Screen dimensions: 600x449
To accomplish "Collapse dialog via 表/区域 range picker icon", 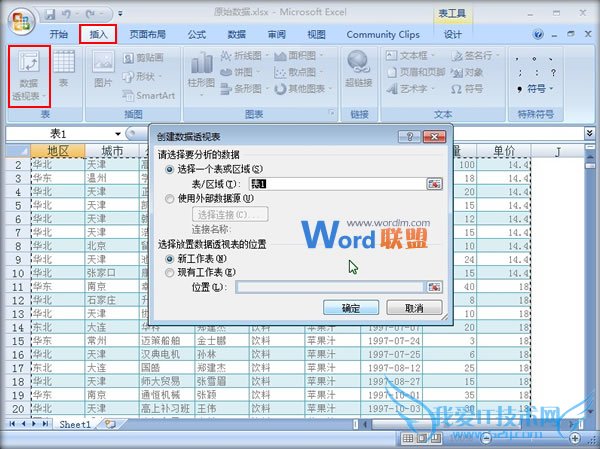I will tap(434, 184).
